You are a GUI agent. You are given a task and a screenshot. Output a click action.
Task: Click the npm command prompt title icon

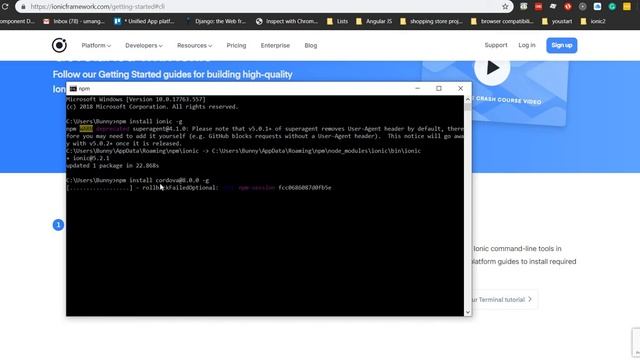coord(73,89)
